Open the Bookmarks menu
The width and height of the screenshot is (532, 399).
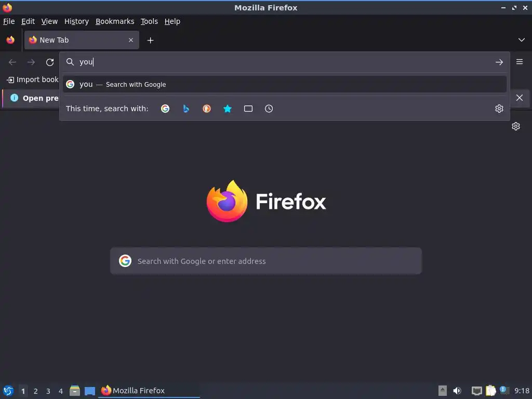tap(115, 21)
